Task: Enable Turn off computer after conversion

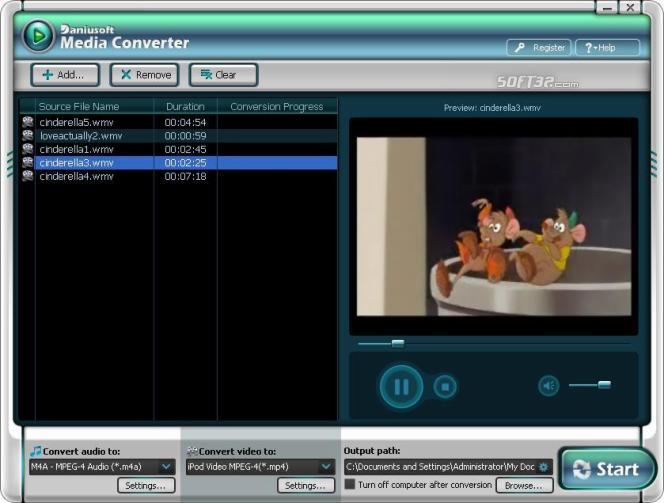Action: [350, 484]
